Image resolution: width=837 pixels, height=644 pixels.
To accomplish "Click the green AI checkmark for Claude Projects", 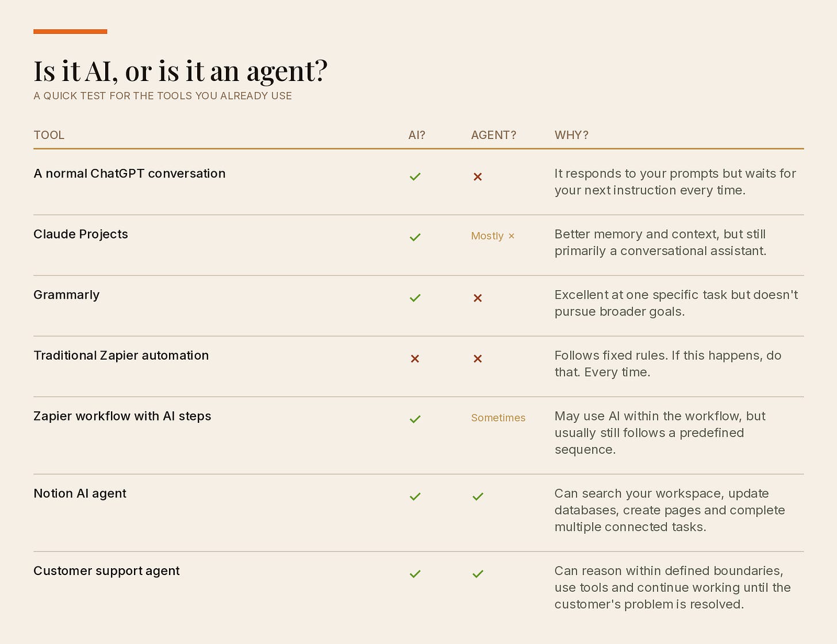I will coord(415,237).
